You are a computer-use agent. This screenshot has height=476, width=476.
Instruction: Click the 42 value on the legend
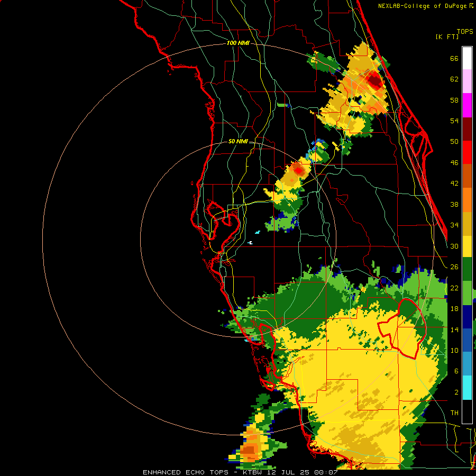pos(454,184)
